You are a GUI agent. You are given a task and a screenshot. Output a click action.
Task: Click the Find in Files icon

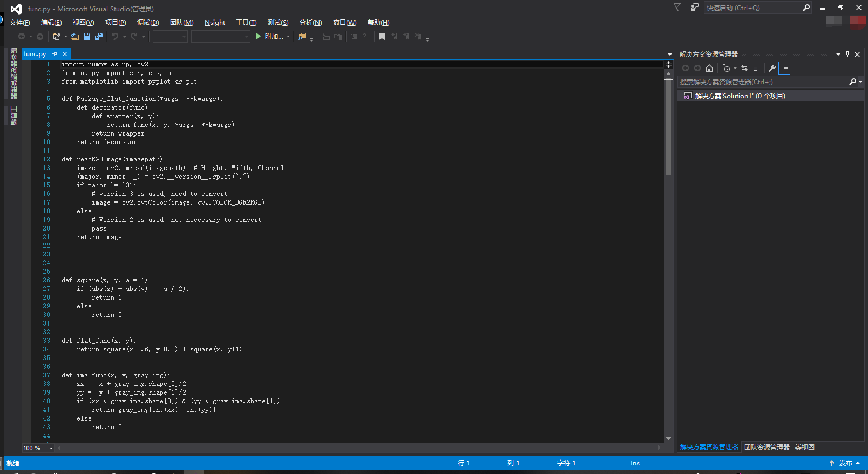[302, 37]
